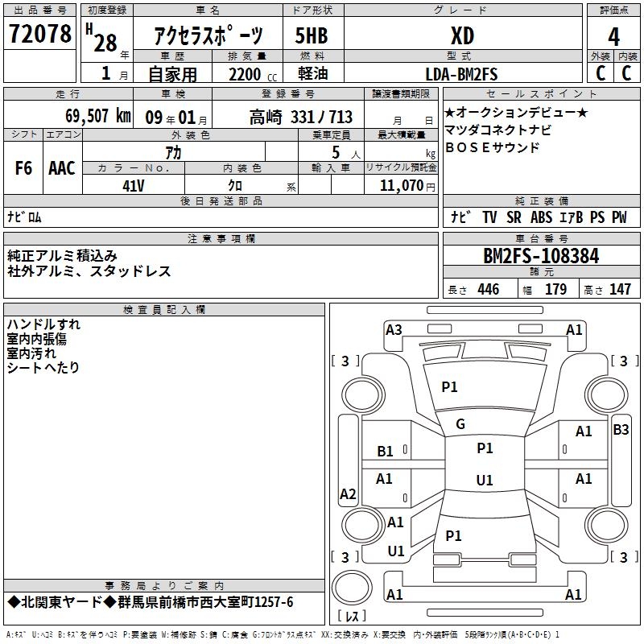The width and height of the screenshot is (644, 644).
Task: Select B3 mark on right side sill
Action: pos(621,430)
